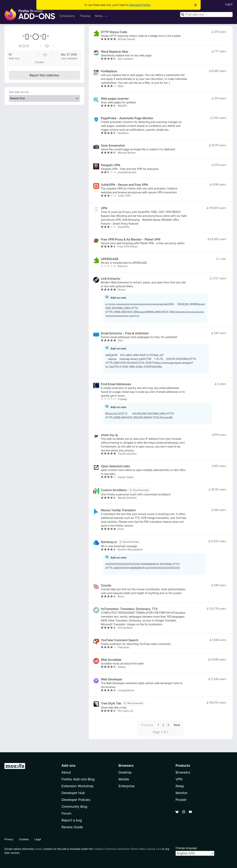This screenshot has height=868, width=237.
Task: Click the Firefox Browser Add-ons logo
Action: (30, 14)
